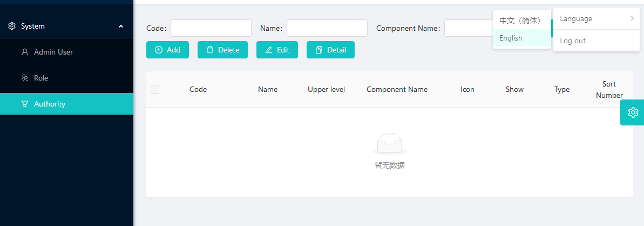Click the Code column header

[198, 89]
